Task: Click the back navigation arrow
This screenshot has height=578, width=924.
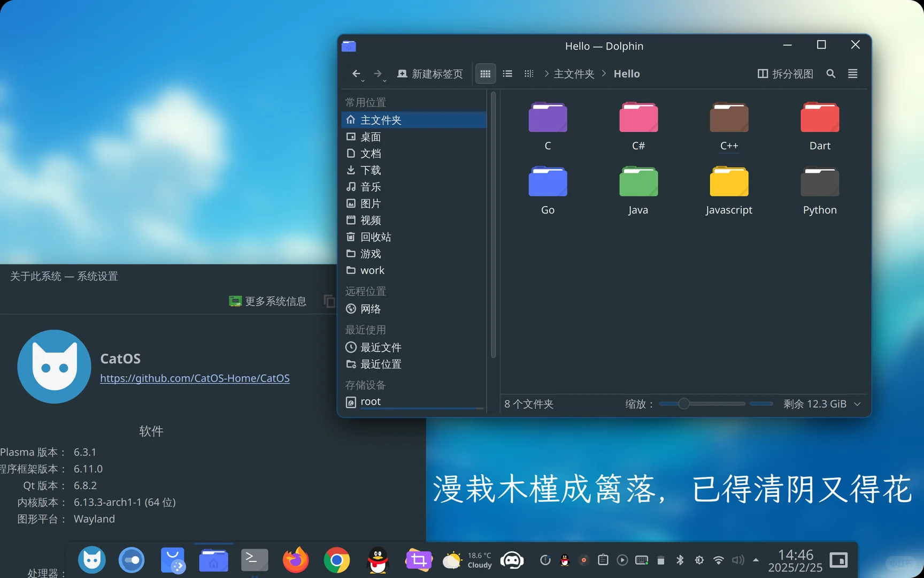Action: coord(357,74)
